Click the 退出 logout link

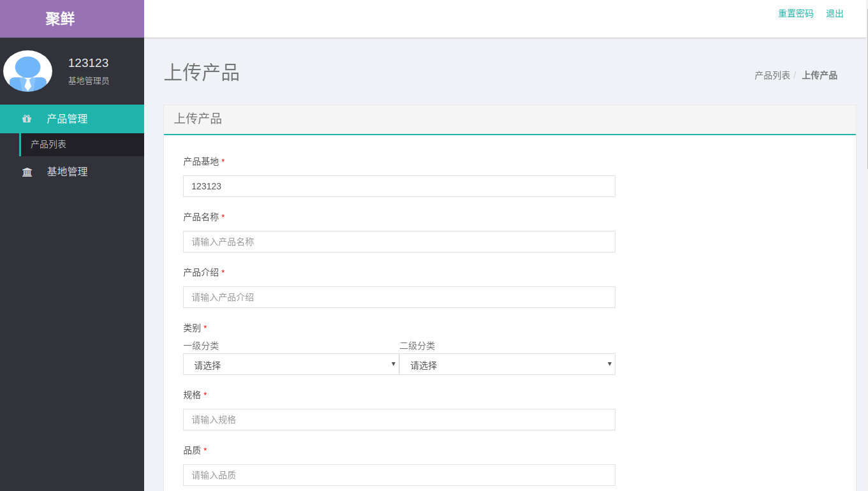[834, 14]
